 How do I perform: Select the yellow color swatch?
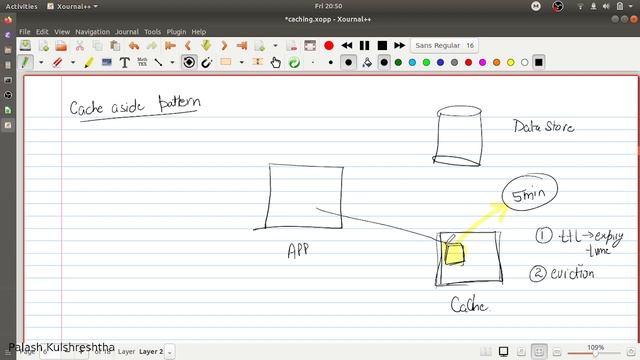511,62
